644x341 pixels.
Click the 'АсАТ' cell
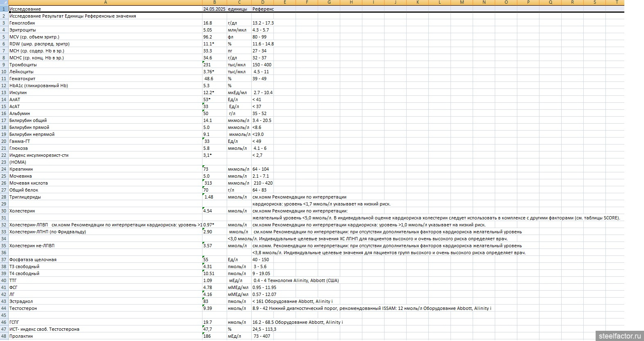pyautogui.click(x=105, y=106)
